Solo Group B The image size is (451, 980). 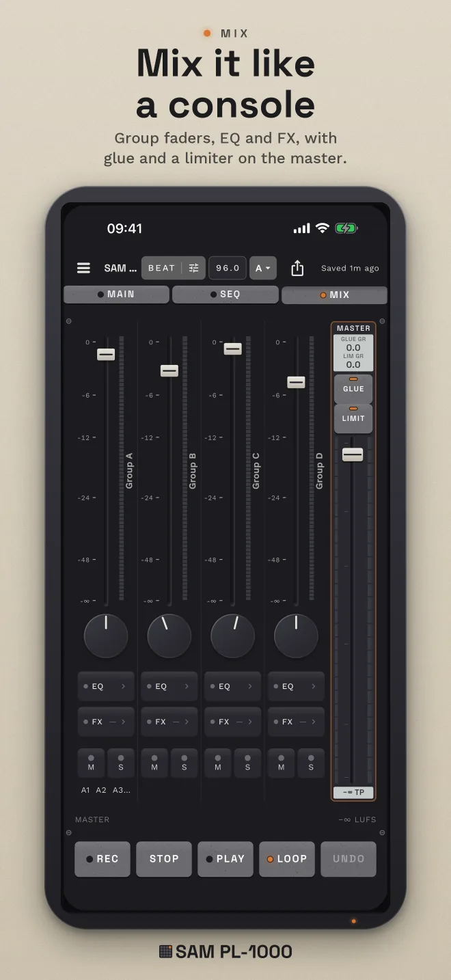(x=184, y=763)
